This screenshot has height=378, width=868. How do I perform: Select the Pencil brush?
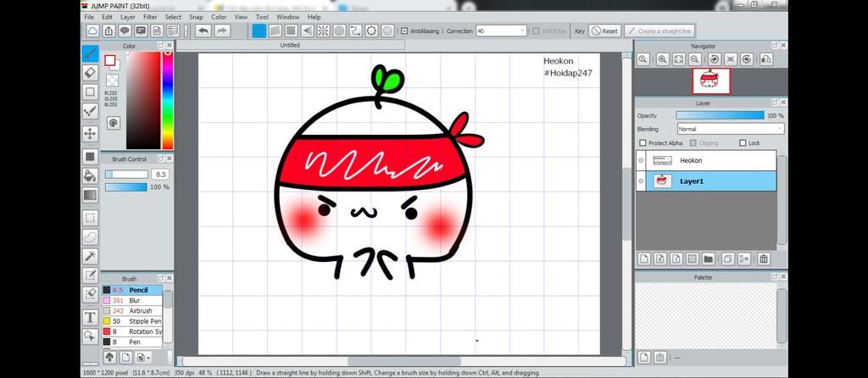(132, 290)
